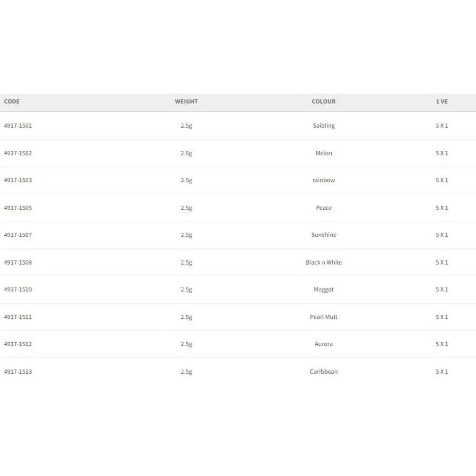Click product code 4917-1503
The image size is (476, 476).
point(18,180)
